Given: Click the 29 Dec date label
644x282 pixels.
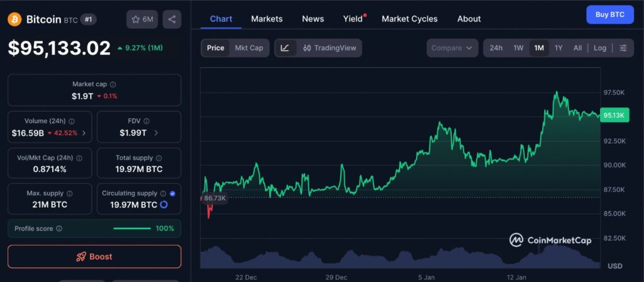Looking at the screenshot, I should coord(336,278).
